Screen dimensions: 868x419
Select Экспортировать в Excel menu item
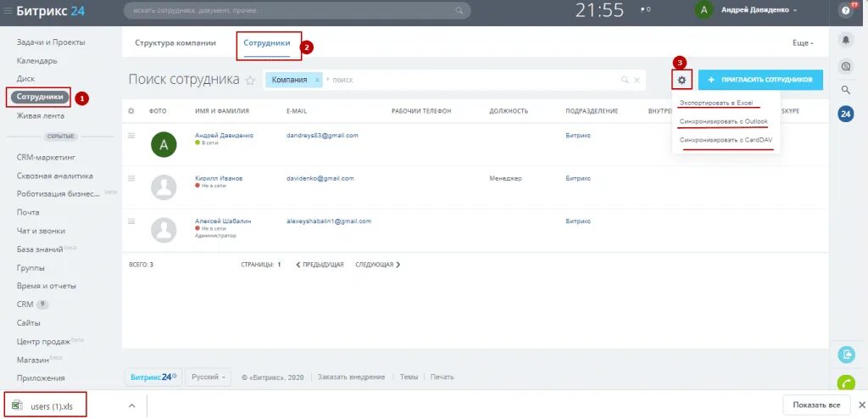[x=715, y=103]
